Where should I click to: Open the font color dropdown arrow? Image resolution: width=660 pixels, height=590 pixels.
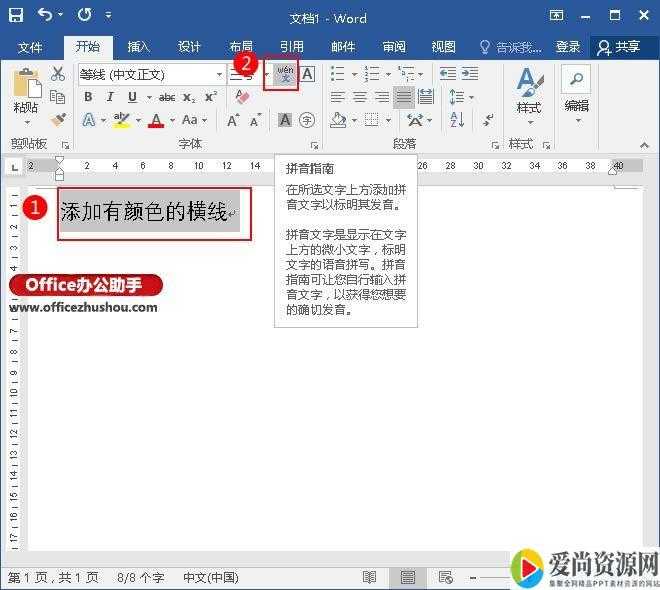(173, 120)
